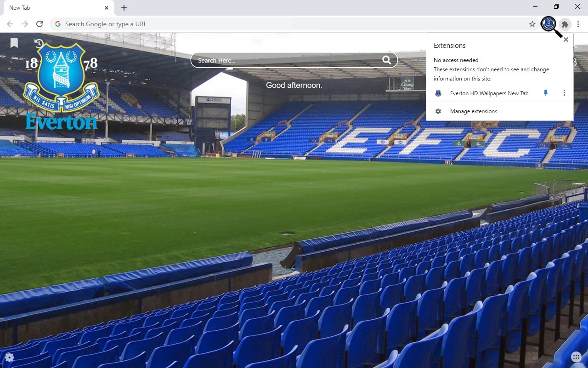The image size is (588, 368).
Task: Close the Extensions popup
Action: (565, 39)
